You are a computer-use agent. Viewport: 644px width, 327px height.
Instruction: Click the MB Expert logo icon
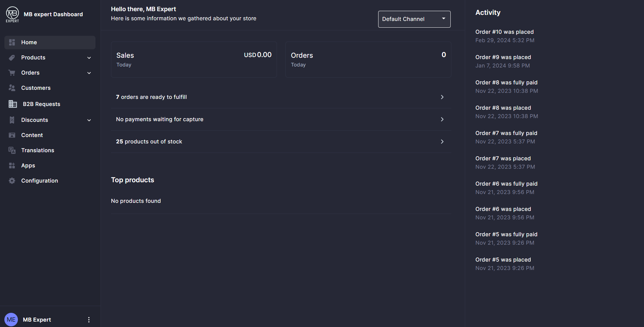12,15
